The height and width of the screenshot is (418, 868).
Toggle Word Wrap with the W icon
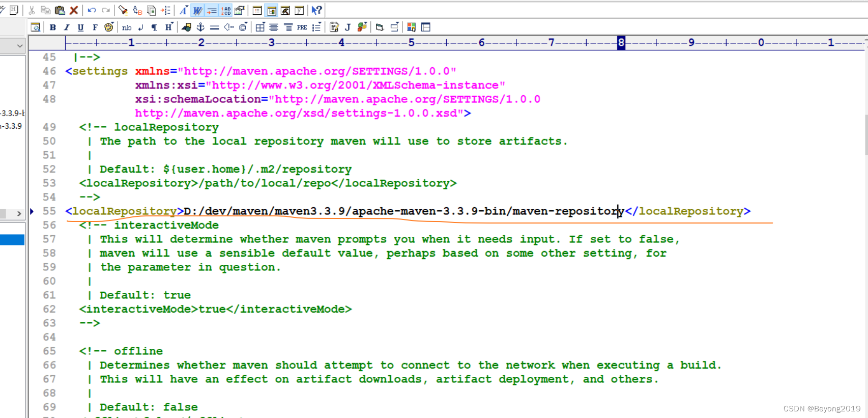[198, 10]
